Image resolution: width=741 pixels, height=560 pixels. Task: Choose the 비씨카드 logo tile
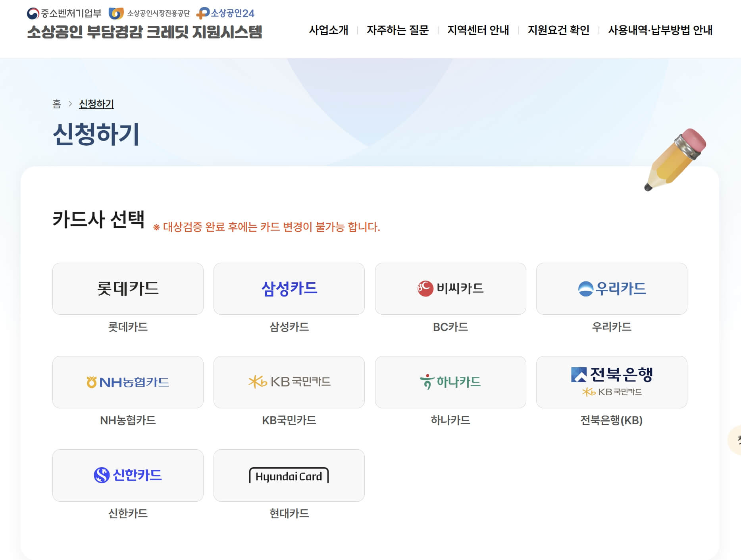click(x=450, y=289)
